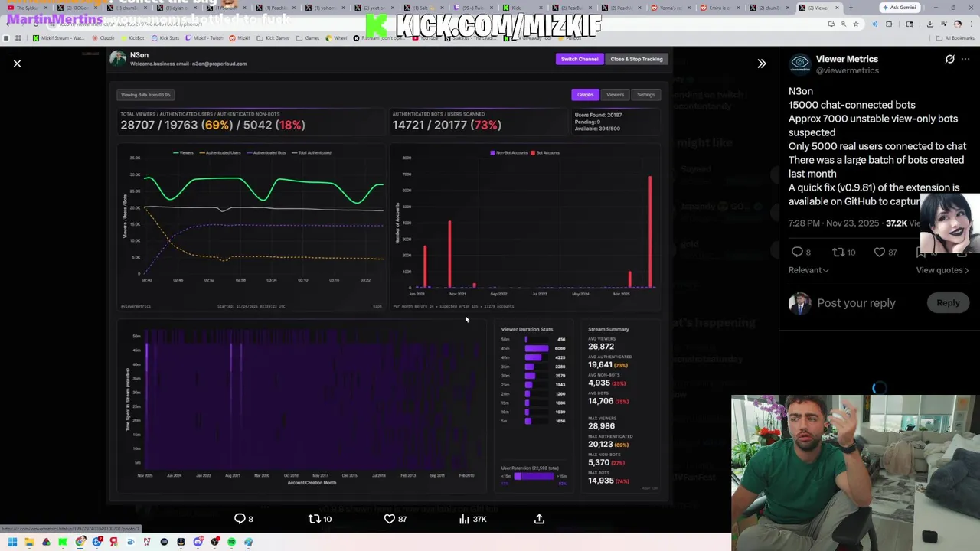This screenshot has width=980, height=551.
Task: Click the N3on channel avatar in the dashboard
Action: tap(118, 59)
